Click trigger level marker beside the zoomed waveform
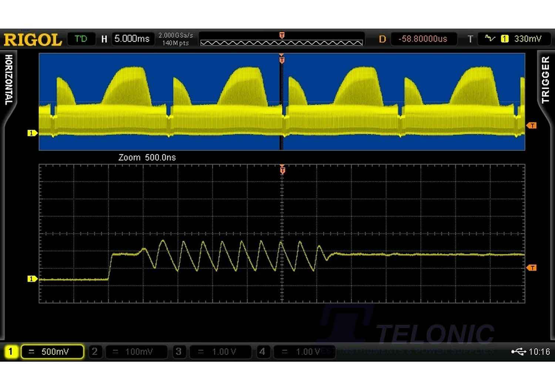Image resolution: width=555 pixels, height=392 pixels. [x=531, y=267]
